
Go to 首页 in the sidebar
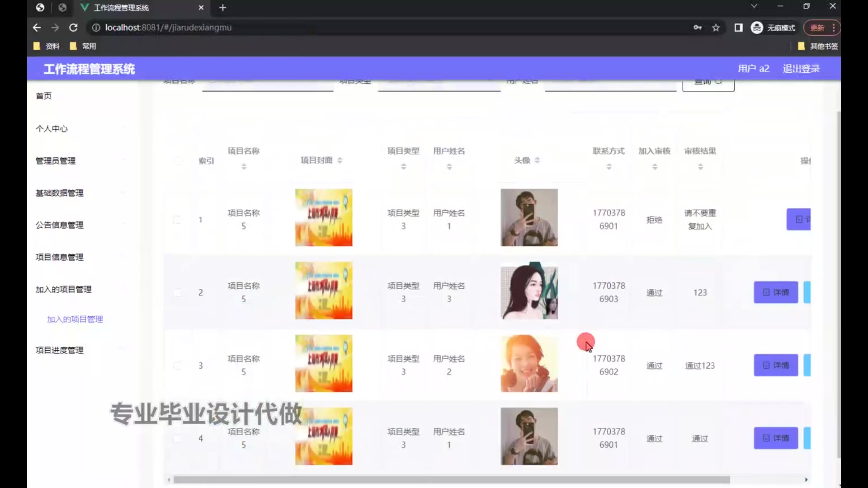pos(44,96)
